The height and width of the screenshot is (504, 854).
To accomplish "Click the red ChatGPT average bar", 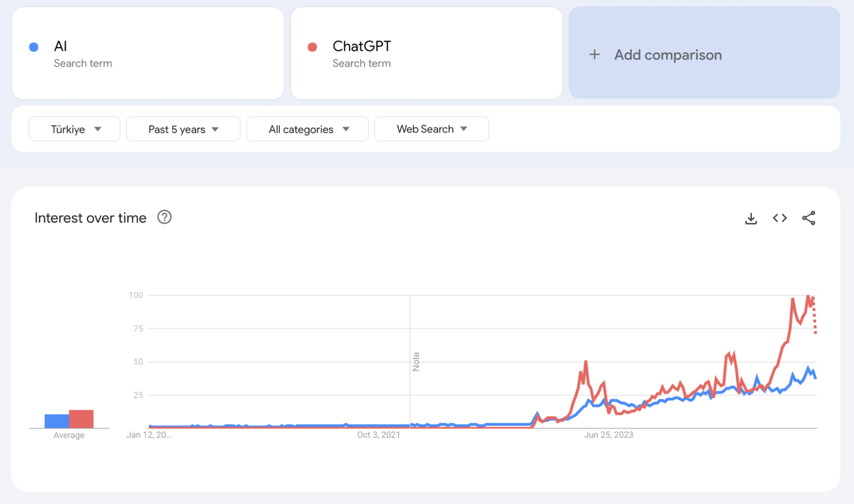I will pos(81,419).
